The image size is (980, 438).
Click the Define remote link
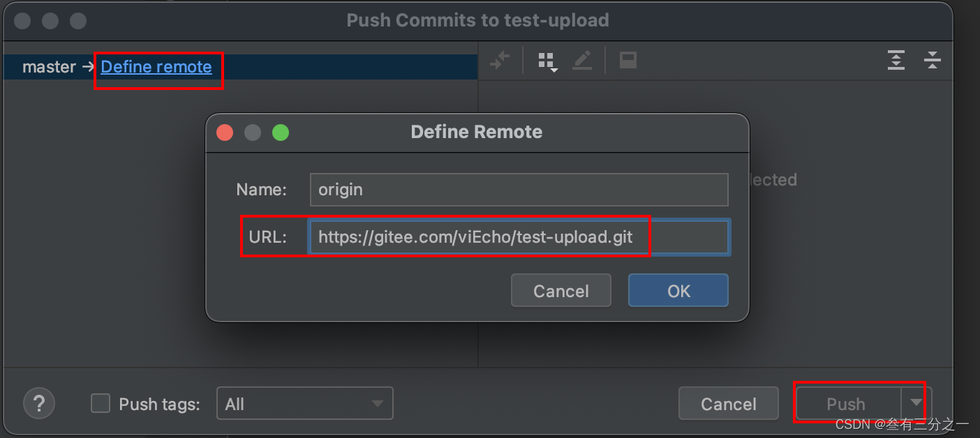point(156,67)
